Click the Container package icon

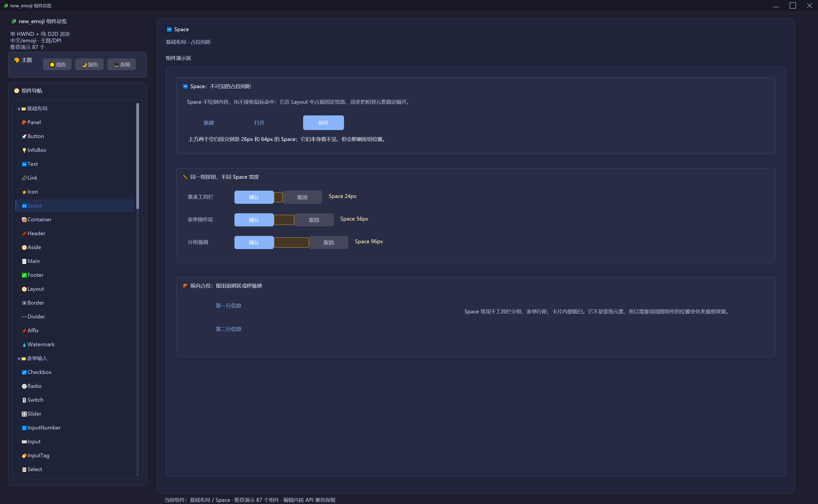(24, 220)
